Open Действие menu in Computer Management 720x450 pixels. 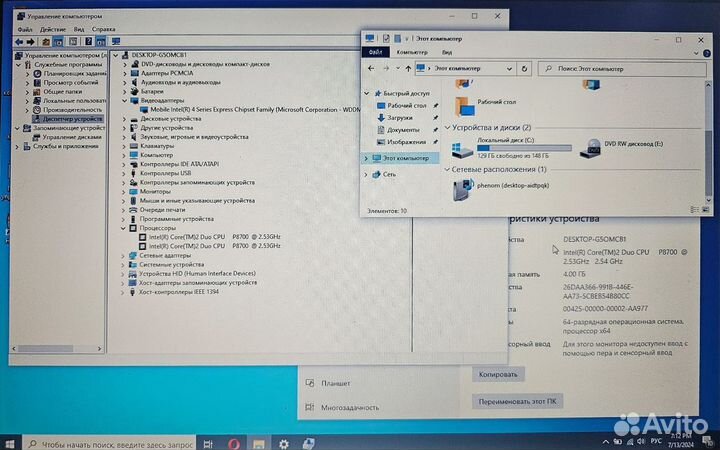pos(53,29)
